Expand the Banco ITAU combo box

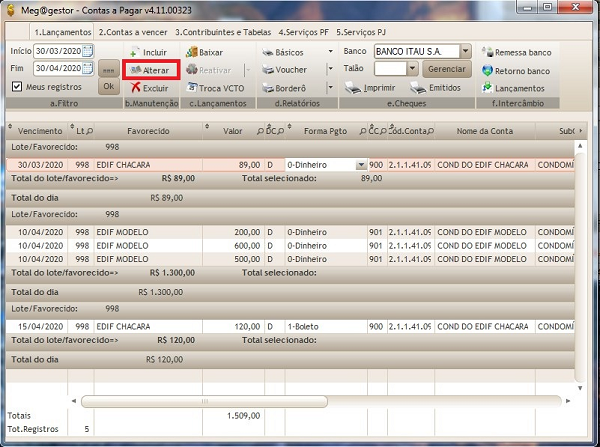coord(465,51)
